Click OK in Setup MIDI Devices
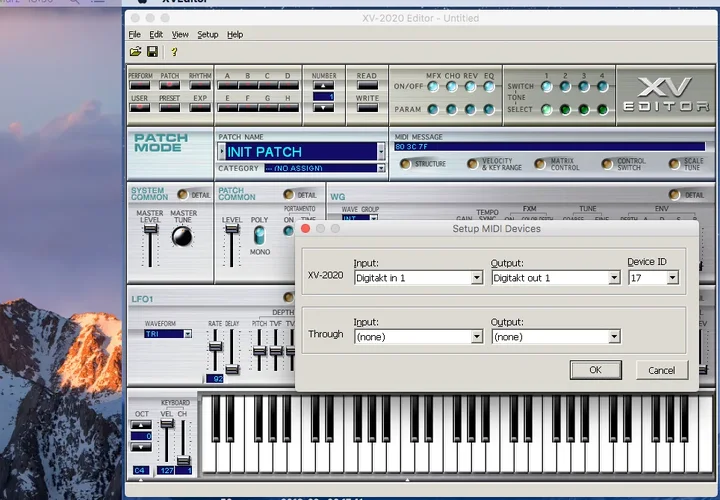 (x=595, y=370)
